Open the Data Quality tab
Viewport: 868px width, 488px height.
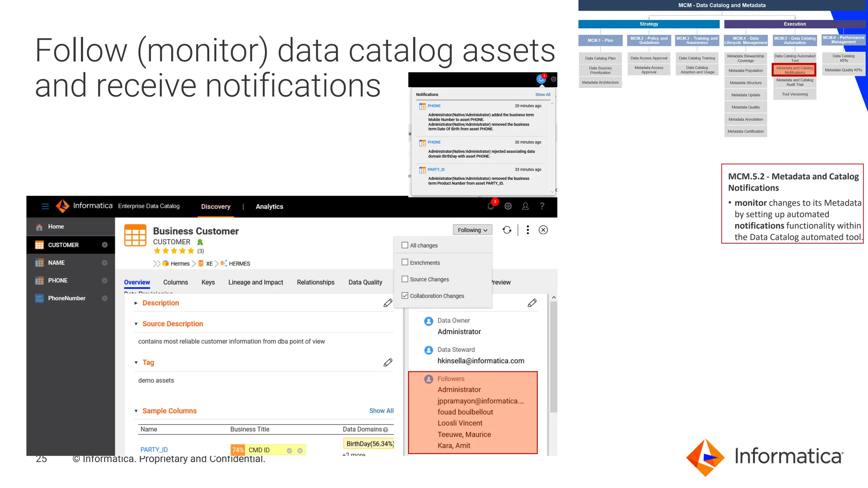coord(365,283)
